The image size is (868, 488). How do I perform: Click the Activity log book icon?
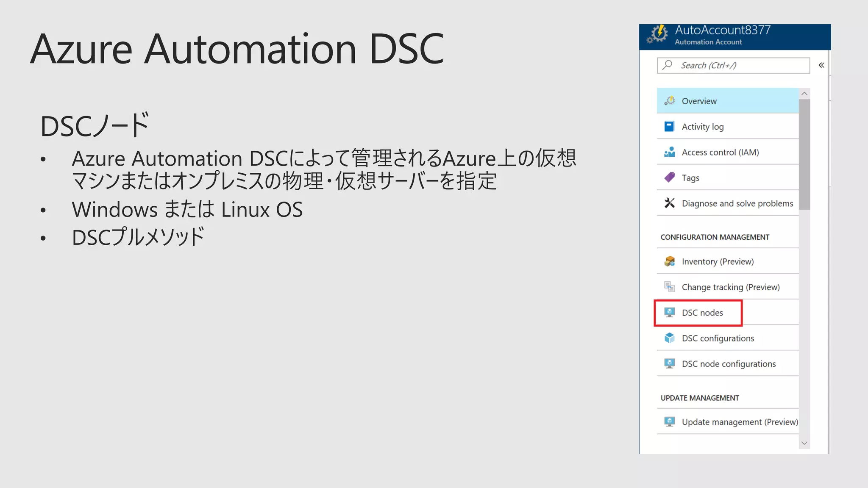[669, 126]
